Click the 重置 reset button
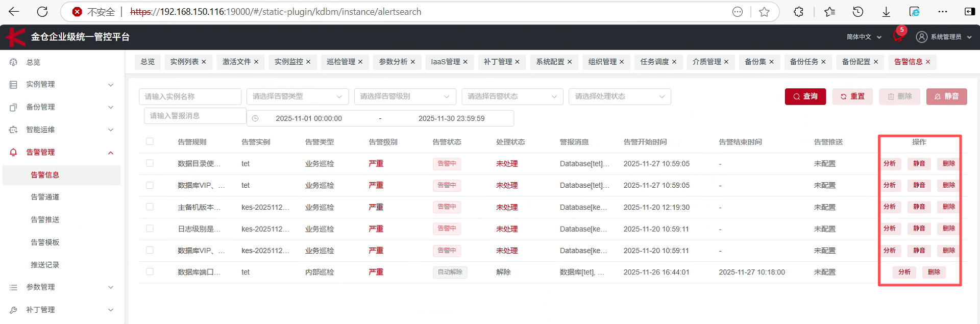 coord(852,96)
